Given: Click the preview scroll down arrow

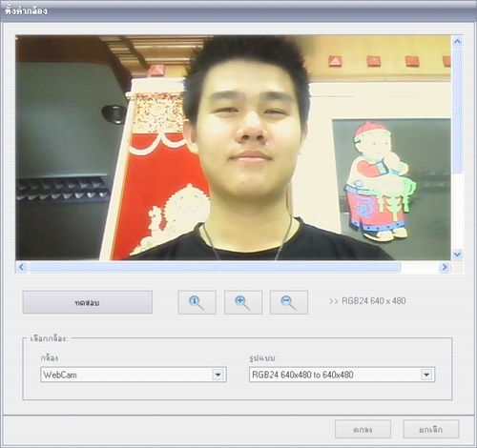Looking at the screenshot, I should [x=457, y=255].
